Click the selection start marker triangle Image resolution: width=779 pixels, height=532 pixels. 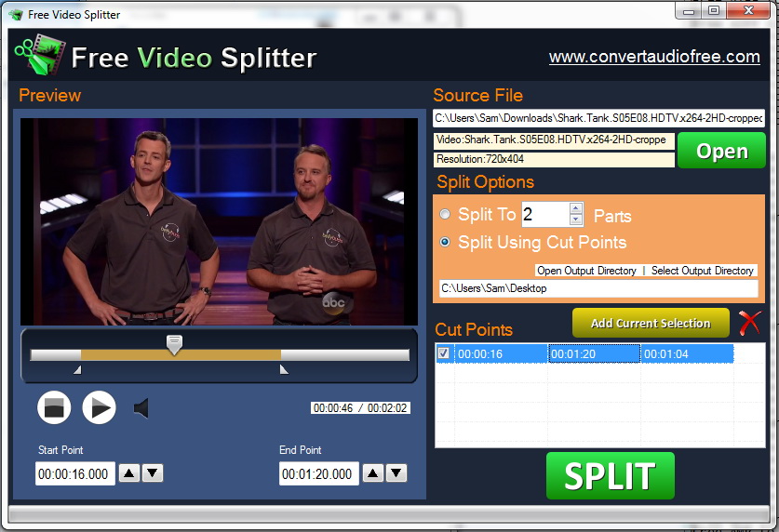tap(77, 370)
